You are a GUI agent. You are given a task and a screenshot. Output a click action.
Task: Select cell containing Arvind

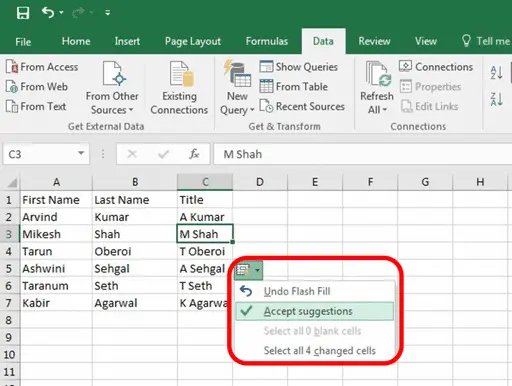point(56,217)
